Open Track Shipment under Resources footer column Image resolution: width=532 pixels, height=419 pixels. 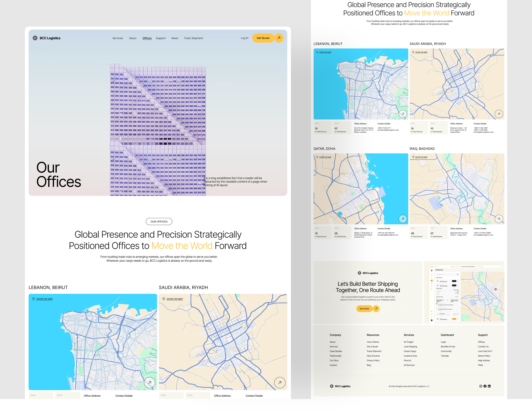tap(374, 351)
